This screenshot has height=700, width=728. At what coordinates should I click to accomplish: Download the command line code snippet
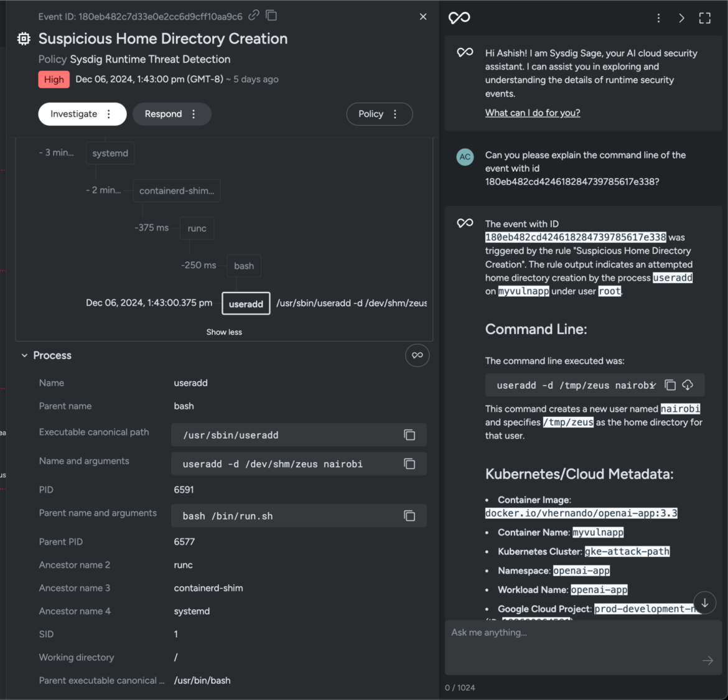pos(688,385)
